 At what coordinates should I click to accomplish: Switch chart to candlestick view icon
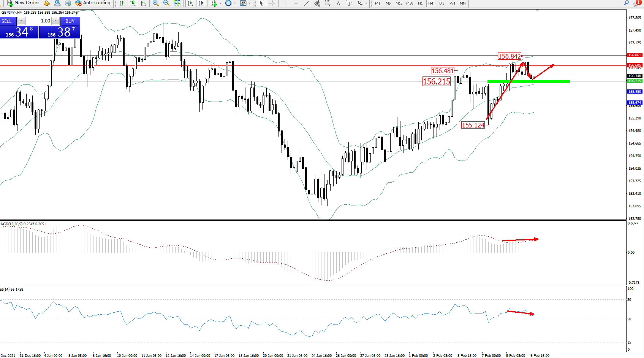(x=133, y=3)
